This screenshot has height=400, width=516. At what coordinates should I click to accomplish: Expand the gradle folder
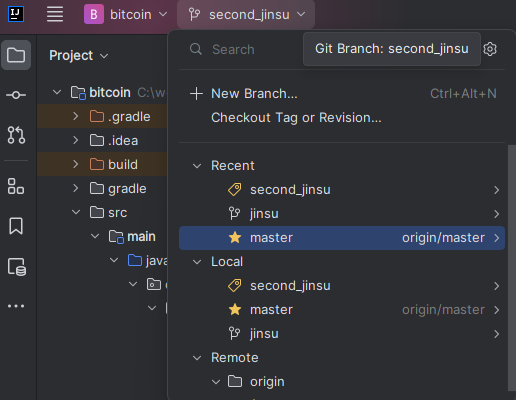click(76, 188)
